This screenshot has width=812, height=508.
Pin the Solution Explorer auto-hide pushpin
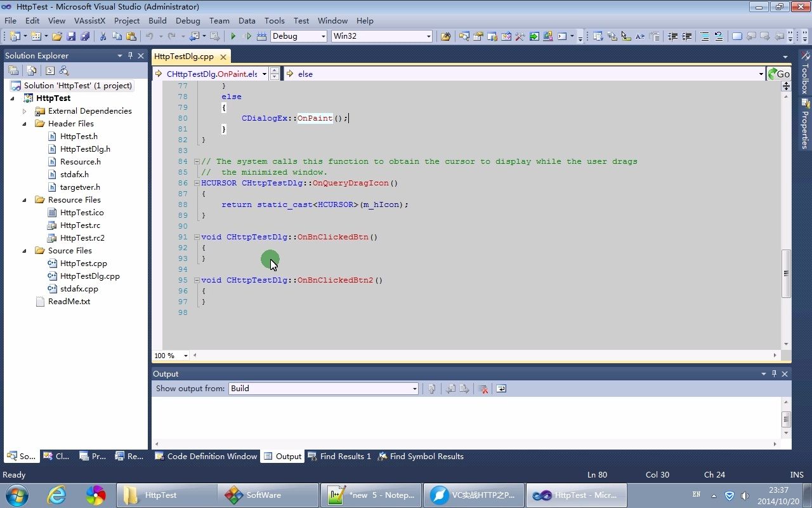point(130,55)
